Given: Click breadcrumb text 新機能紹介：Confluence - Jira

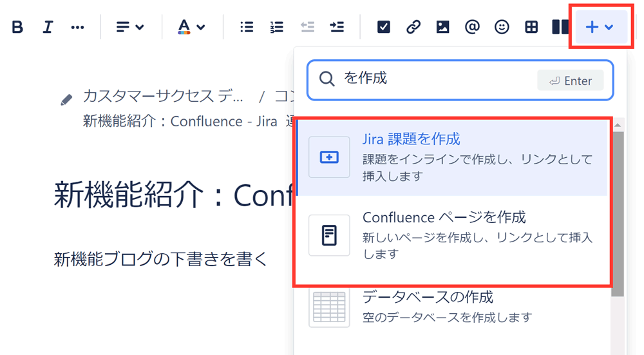Looking at the screenshot, I should coord(180,122).
